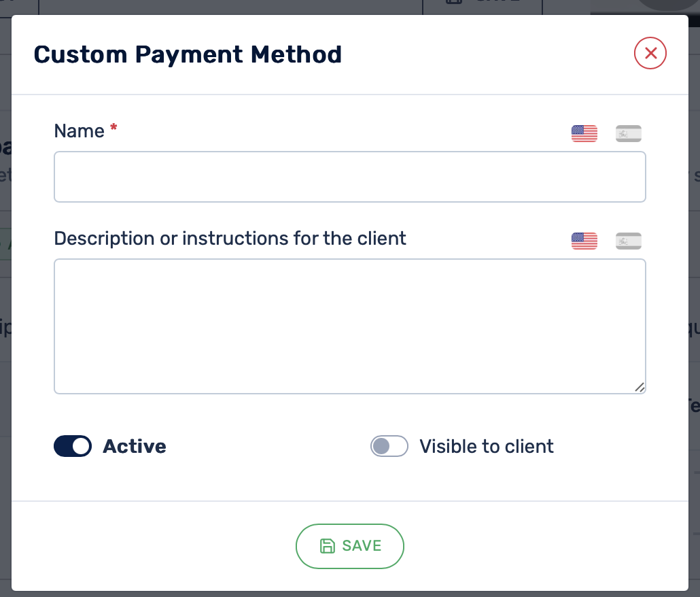Click the red required asterisk beside Name
This screenshot has height=597, width=700.
pyautogui.click(x=113, y=127)
